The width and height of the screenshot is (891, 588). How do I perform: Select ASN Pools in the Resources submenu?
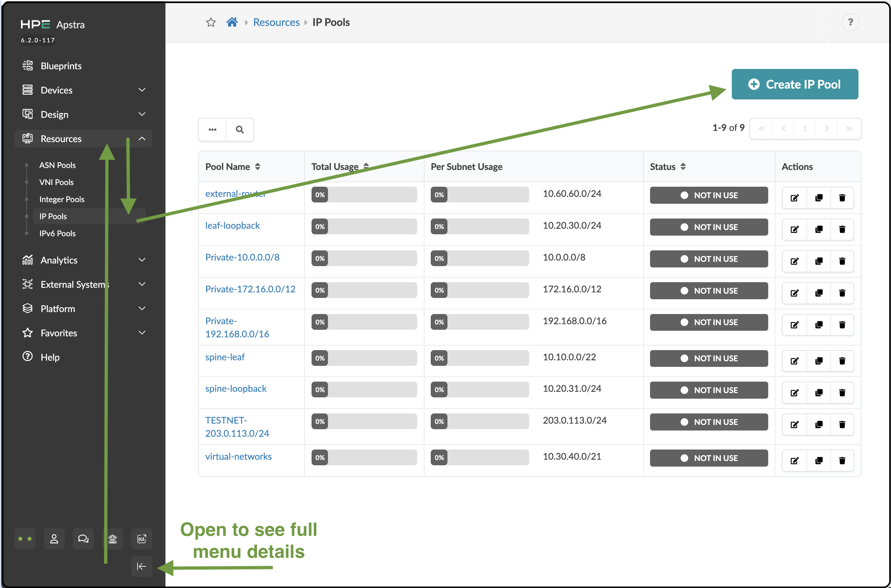57,165
